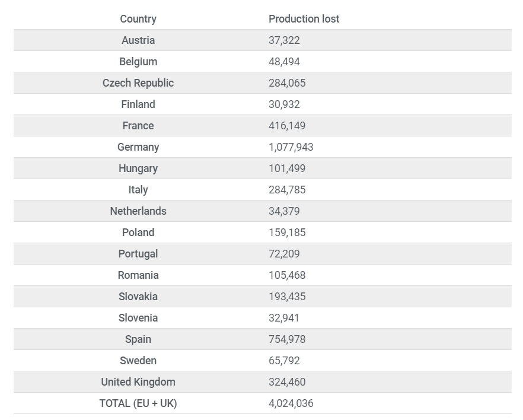This screenshot has width=523, height=420.
Task: Click the total value 4,024,036
Action: 291,403
